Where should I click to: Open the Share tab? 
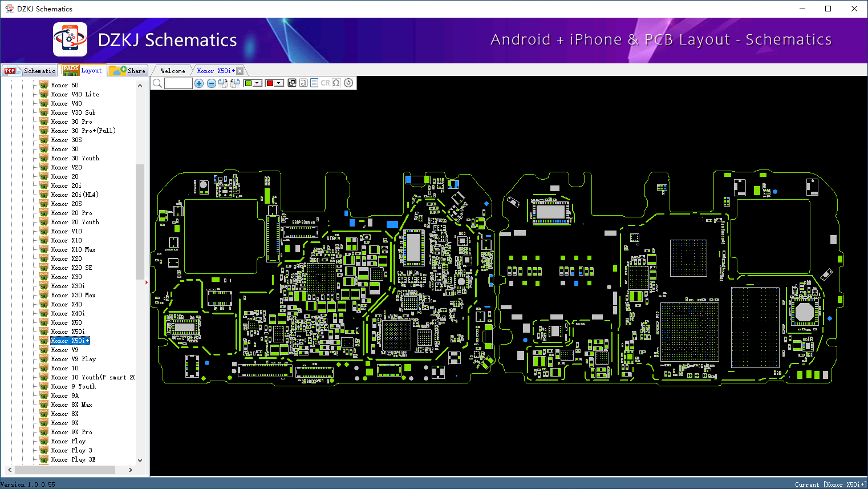(128, 71)
